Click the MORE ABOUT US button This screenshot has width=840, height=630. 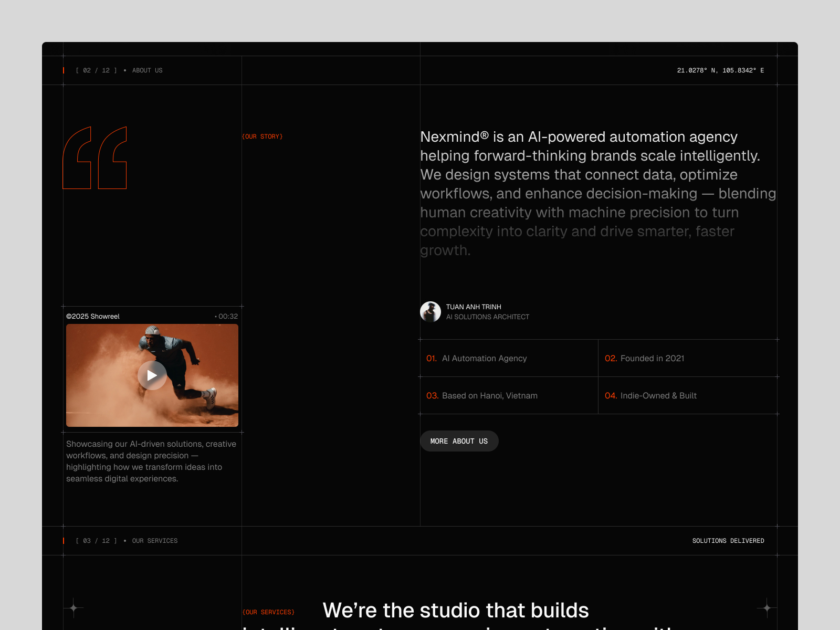pyautogui.click(x=459, y=441)
